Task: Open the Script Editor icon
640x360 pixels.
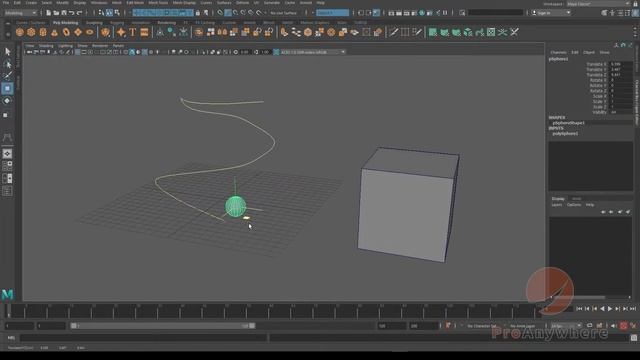Action: click(633, 338)
